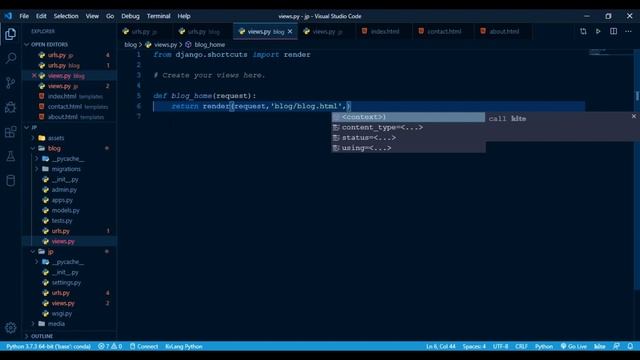Viewport: 640px width, 360px height.
Task: Open the Selection menu
Action: 66,16
